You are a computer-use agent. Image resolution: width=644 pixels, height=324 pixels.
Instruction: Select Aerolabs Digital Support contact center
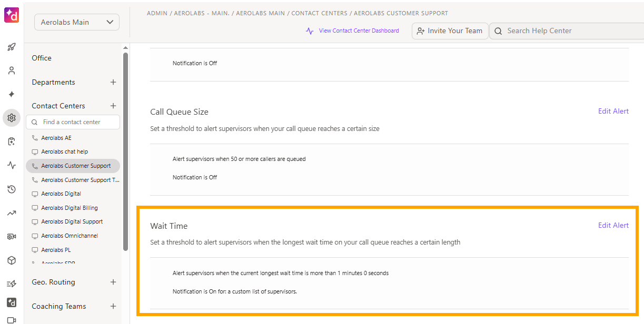(x=73, y=221)
